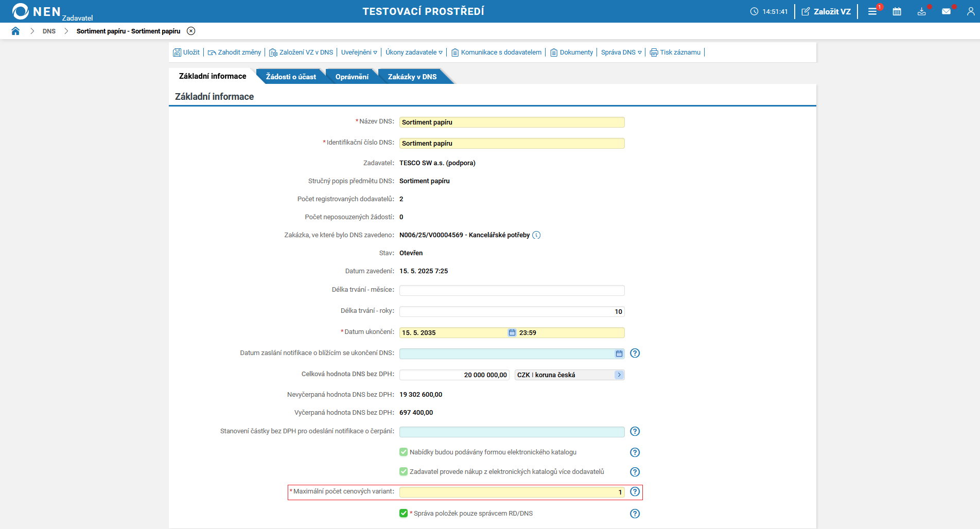This screenshot has height=529, width=980.
Task: Click Nevyčerpaná hodnota 19 302 600,00
Action: [421, 395]
